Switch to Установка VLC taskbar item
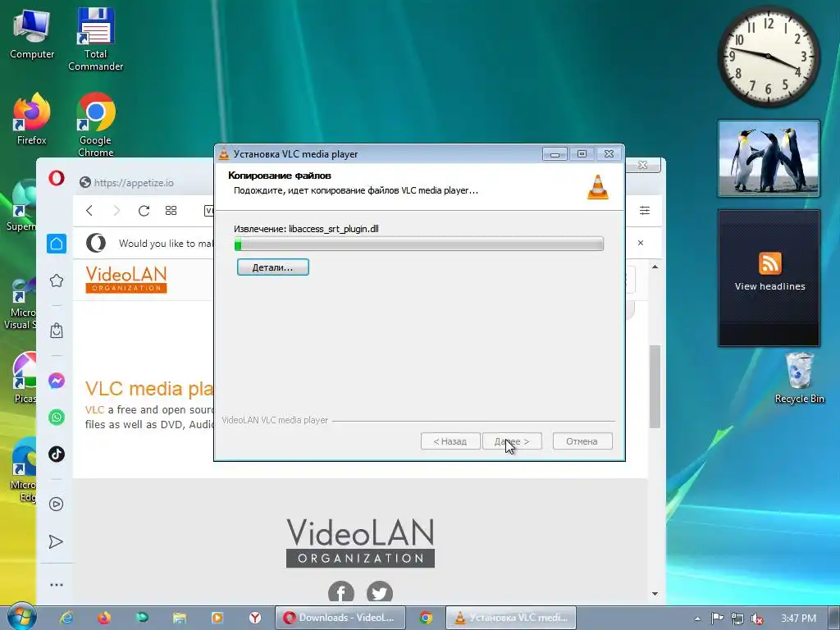This screenshot has height=630, width=840. (x=510, y=618)
